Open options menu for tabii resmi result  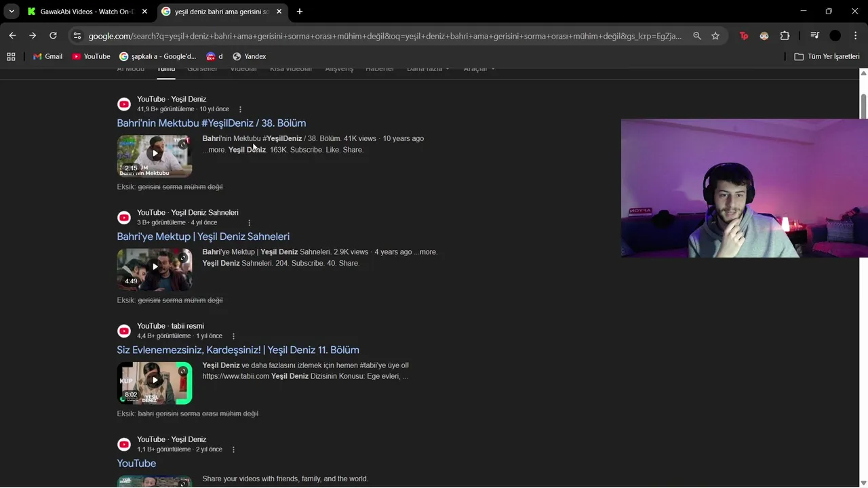coord(234,336)
